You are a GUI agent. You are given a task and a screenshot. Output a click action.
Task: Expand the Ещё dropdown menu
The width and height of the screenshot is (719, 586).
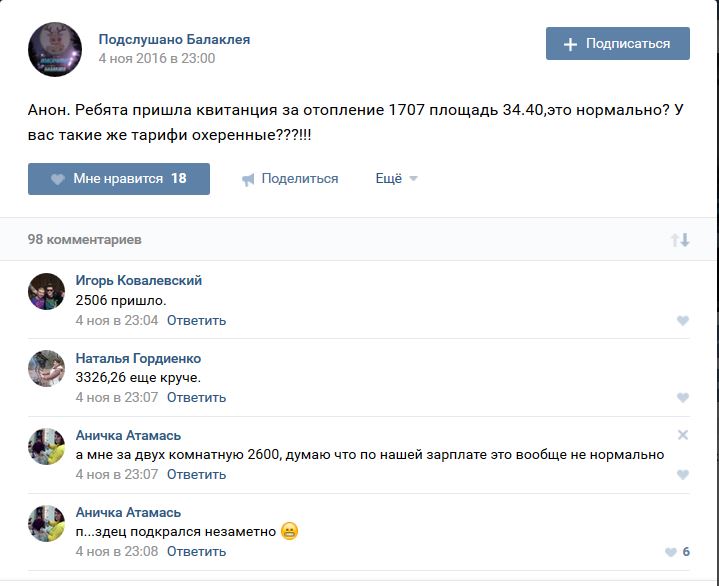pyautogui.click(x=396, y=179)
